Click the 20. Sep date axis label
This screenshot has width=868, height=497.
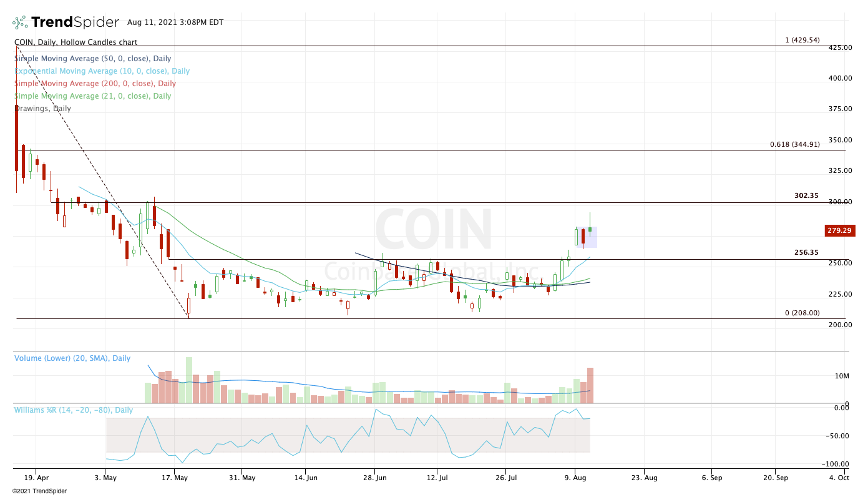(774, 478)
